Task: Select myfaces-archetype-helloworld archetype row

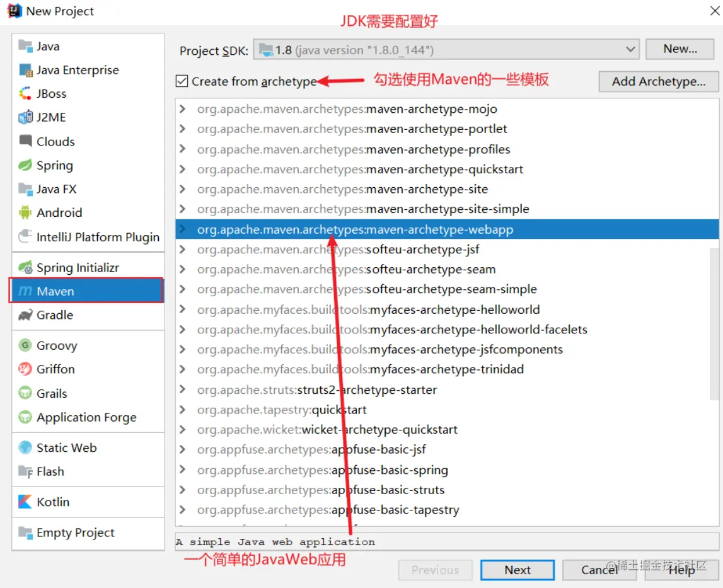Action: pos(447,309)
